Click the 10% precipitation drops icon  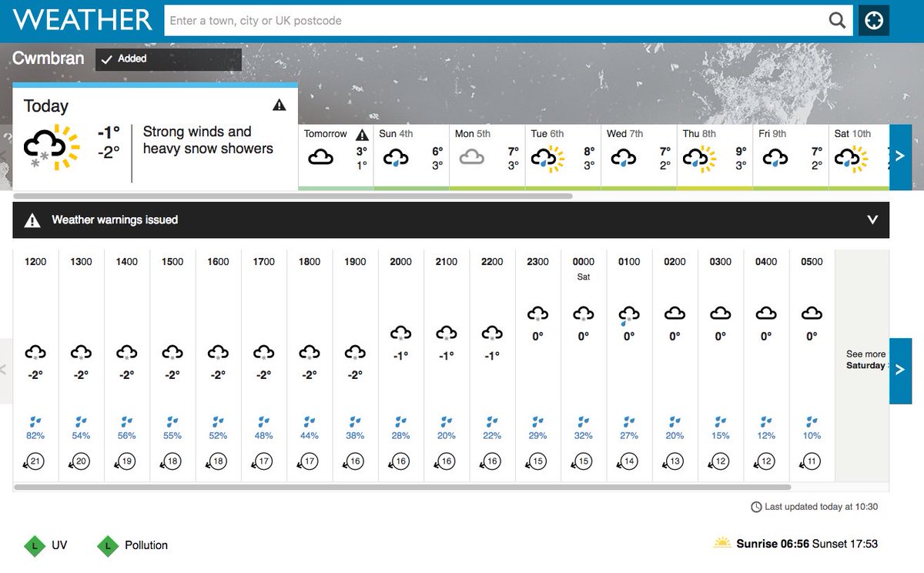click(x=812, y=421)
